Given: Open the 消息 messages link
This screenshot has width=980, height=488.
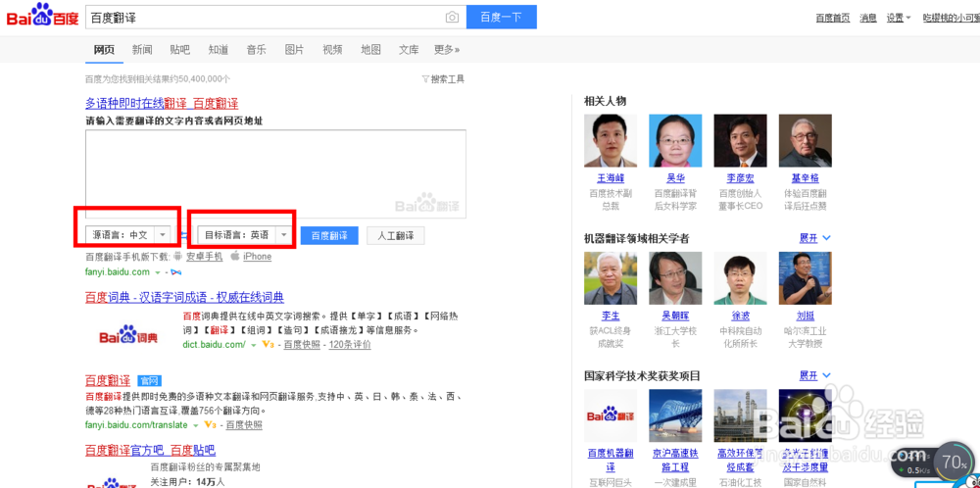Looking at the screenshot, I should point(868,18).
